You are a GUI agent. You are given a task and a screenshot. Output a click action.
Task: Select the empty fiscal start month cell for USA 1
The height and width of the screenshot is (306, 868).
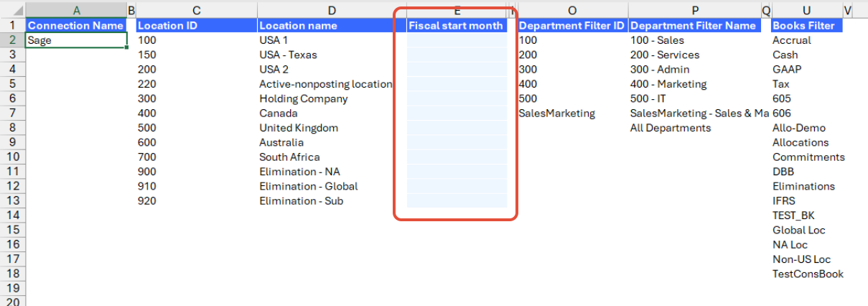coord(457,40)
